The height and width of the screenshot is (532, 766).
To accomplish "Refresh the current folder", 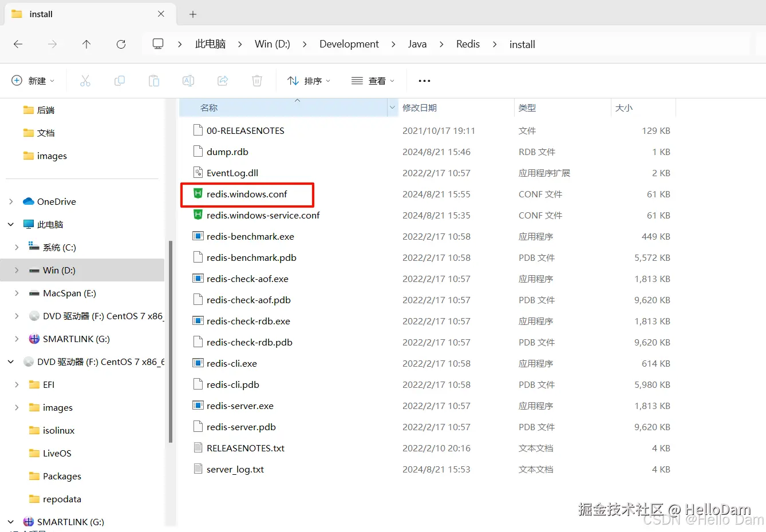I will click(x=121, y=44).
